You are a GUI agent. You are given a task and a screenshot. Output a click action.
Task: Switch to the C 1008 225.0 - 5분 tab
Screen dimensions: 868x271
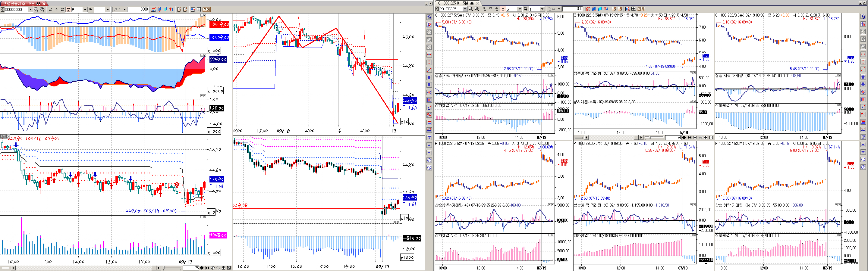click(x=454, y=3)
